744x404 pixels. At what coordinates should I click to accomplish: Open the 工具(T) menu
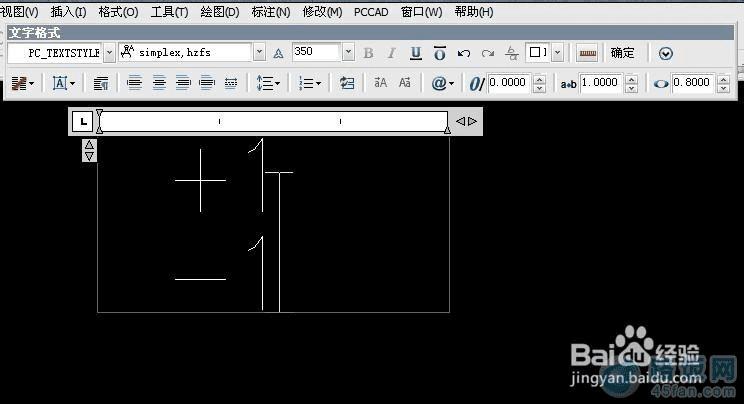[169, 12]
